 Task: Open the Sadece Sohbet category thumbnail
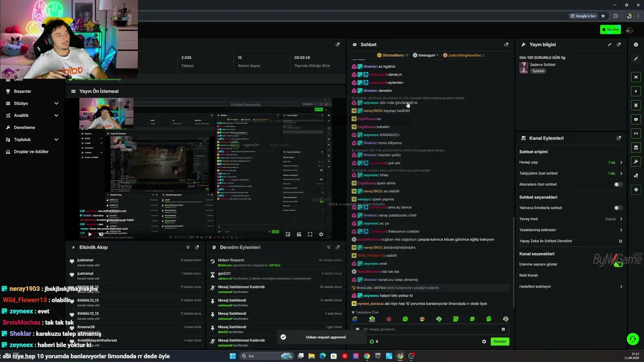(x=524, y=68)
